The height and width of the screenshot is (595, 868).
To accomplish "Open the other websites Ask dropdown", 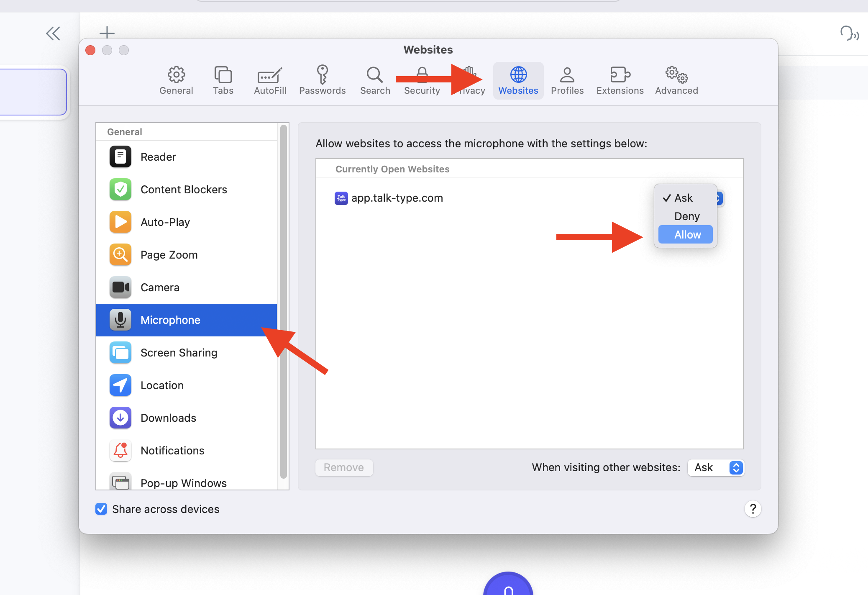I will [x=716, y=467].
